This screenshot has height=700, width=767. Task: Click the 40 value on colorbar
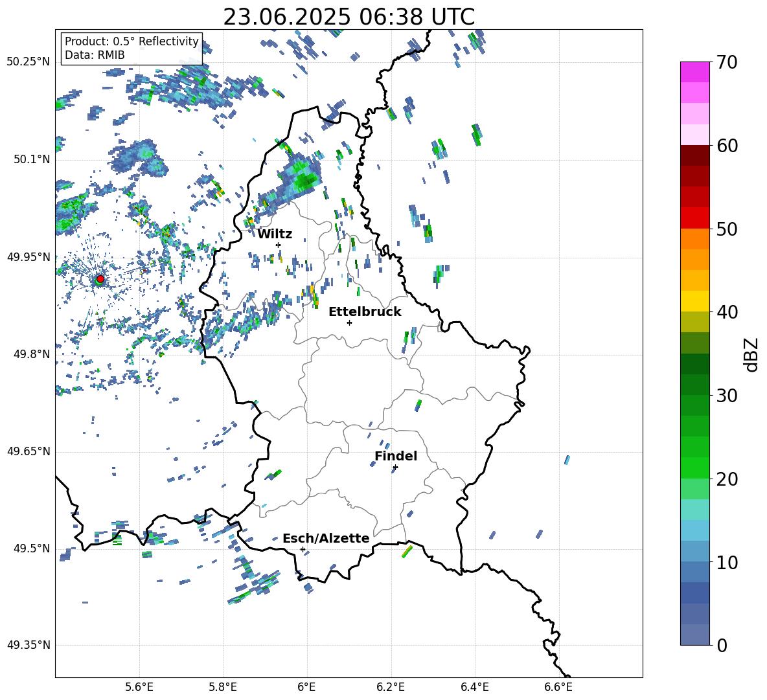727,312
